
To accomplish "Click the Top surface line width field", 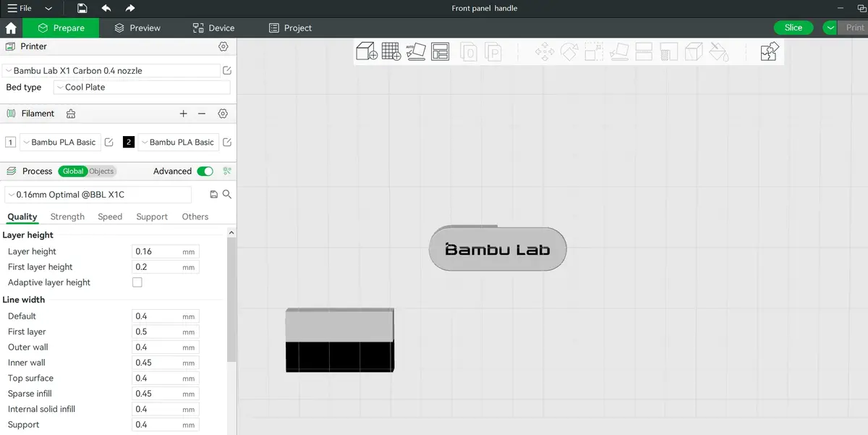I will 166,379.
